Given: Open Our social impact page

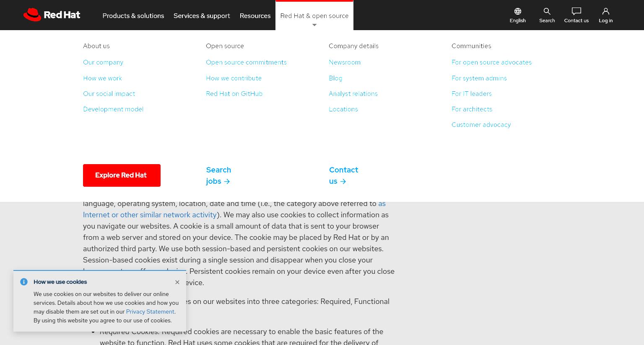Looking at the screenshot, I should [109, 94].
